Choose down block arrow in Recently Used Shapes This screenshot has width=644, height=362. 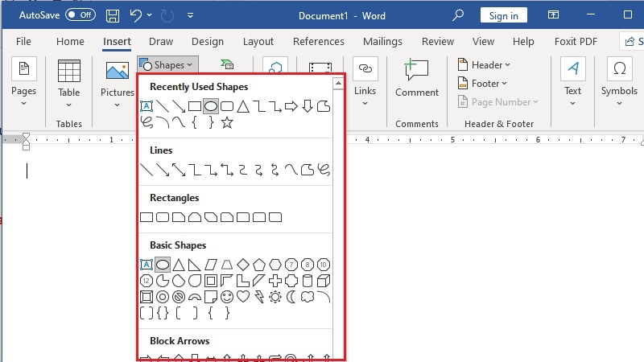point(308,106)
